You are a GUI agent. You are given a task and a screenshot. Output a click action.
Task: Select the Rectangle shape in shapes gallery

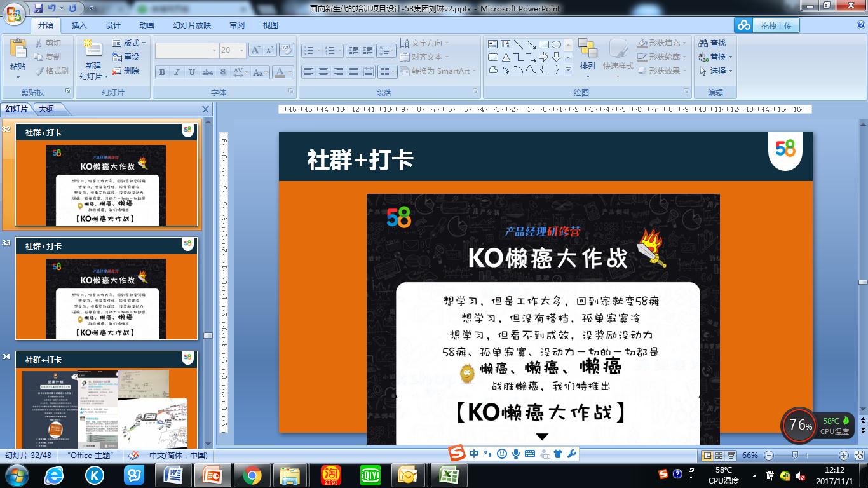tap(544, 44)
